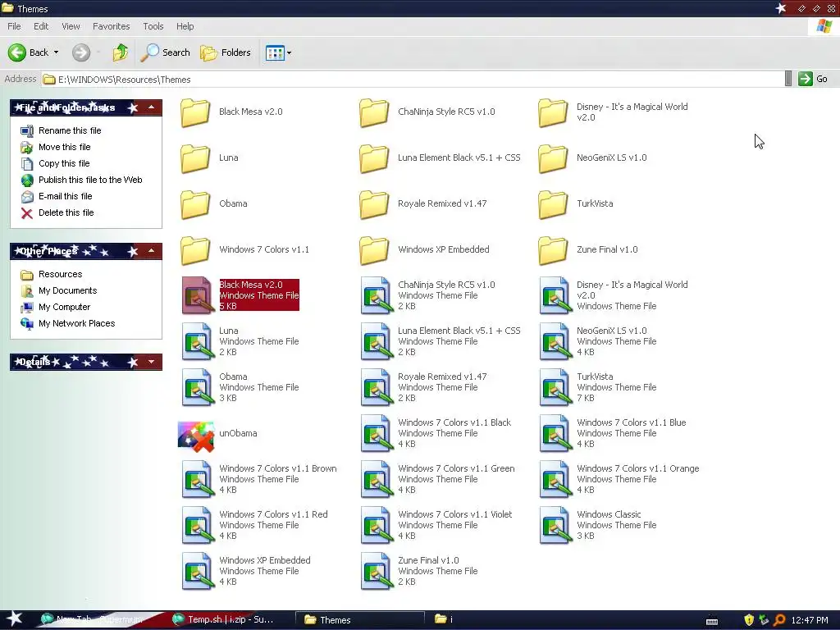Switch to Temp.sh i.zip taskbar window
This screenshot has height=630, width=840.
click(x=223, y=620)
